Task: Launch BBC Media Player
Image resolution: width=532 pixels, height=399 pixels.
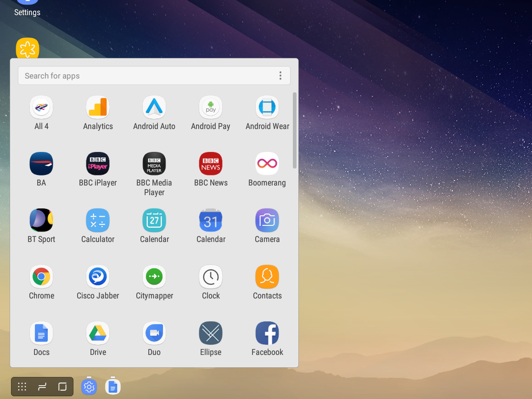Action: (154, 163)
